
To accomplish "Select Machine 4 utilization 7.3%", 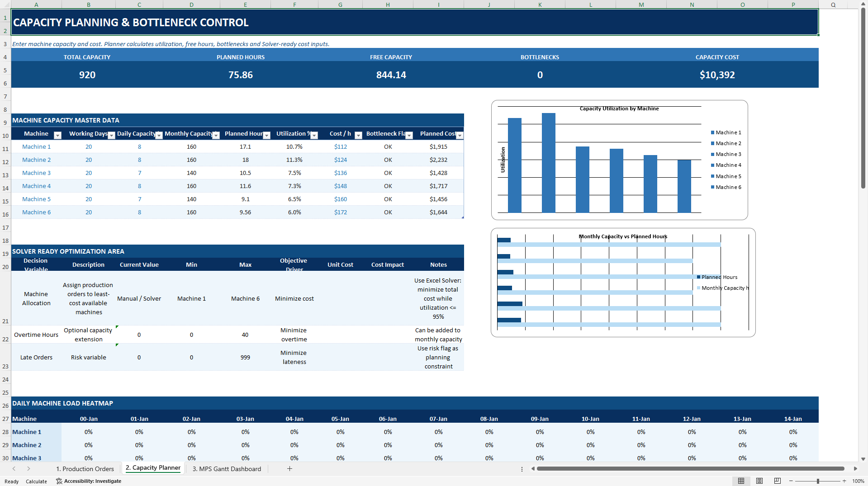I will click(294, 186).
